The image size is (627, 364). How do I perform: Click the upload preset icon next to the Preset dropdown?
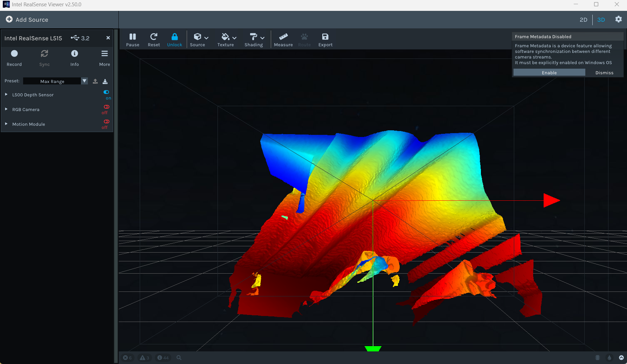[95, 81]
